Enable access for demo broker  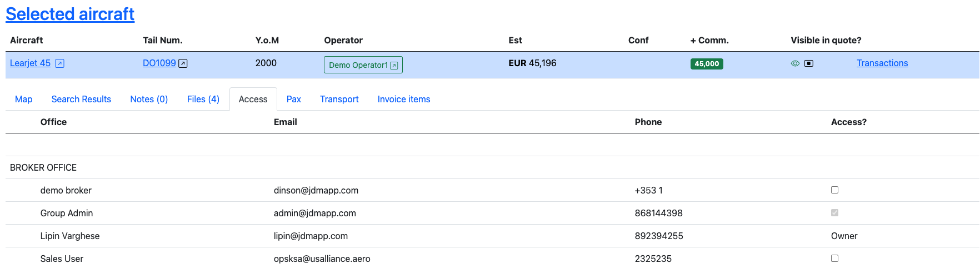pyautogui.click(x=834, y=190)
